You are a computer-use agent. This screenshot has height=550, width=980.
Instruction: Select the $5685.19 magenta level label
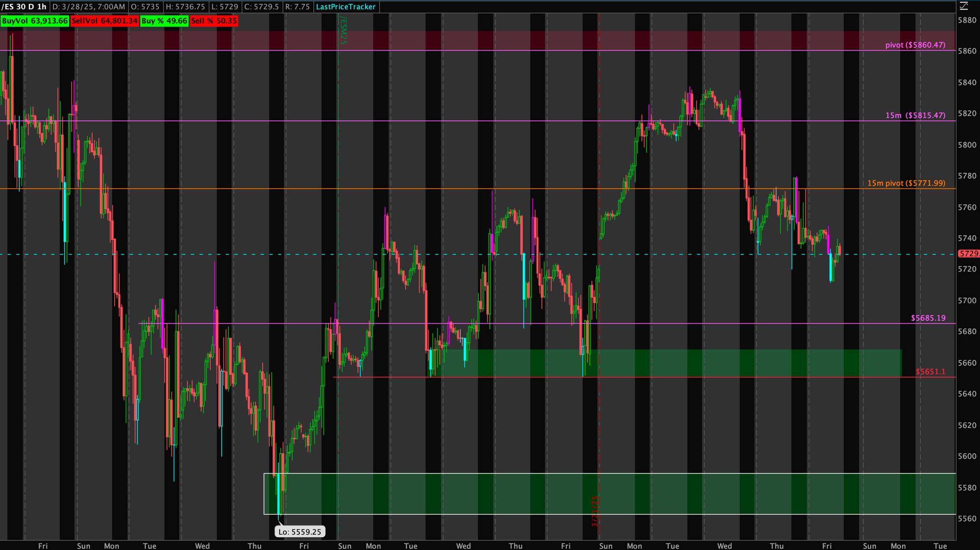click(x=928, y=318)
